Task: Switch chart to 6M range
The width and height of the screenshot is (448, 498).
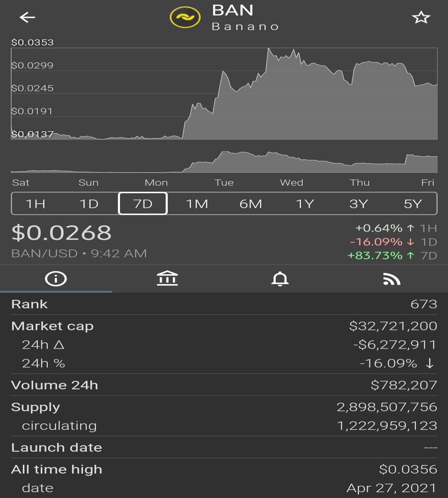Action: coord(251,204)
